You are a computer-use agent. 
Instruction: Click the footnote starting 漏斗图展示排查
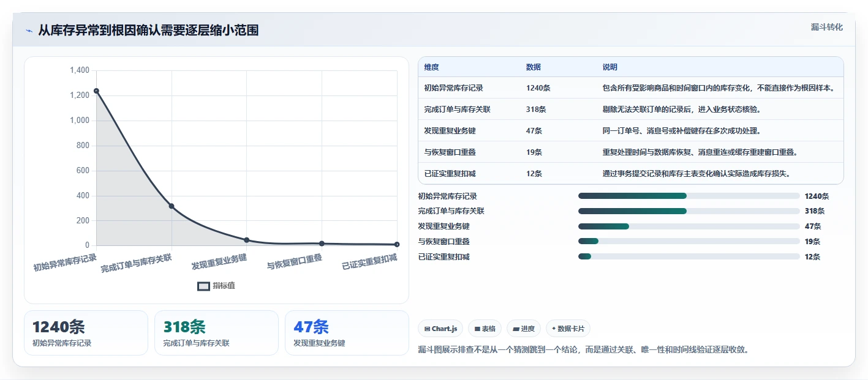click(x=584, y=350)
